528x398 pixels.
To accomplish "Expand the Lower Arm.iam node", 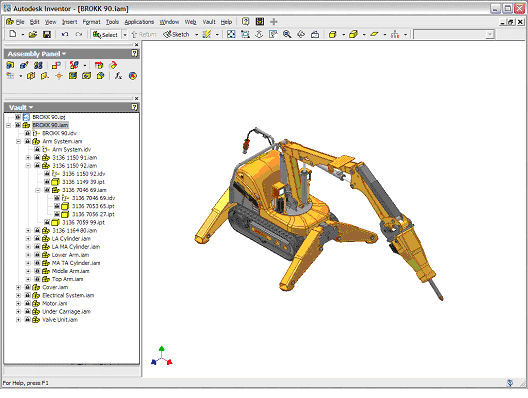I will [28, 255].
